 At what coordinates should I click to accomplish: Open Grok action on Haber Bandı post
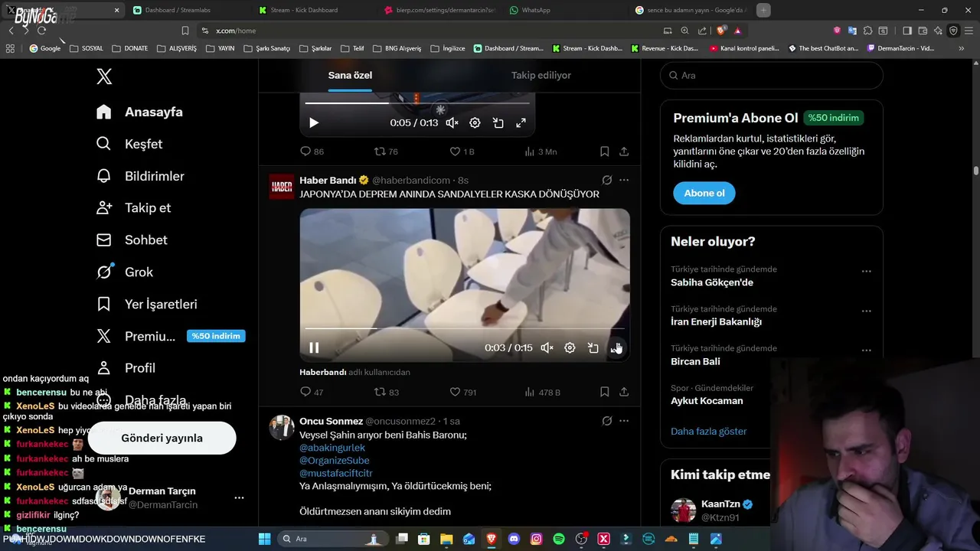(606, 181)
